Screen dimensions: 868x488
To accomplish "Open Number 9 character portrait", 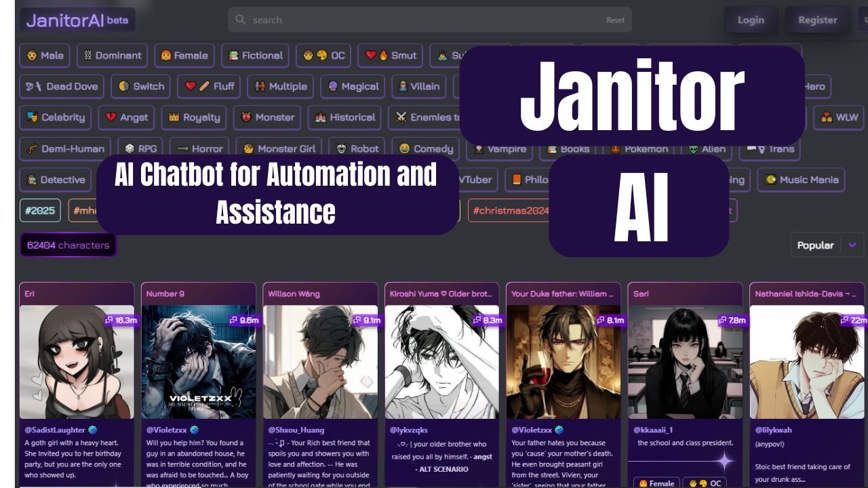I will pos(199,362).
